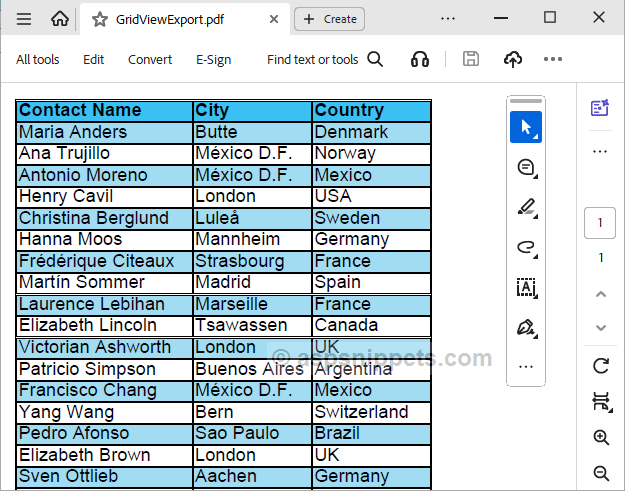This screenshot has height=491, width=625.
Task: Click the Create button
Action: pos(329,19)
